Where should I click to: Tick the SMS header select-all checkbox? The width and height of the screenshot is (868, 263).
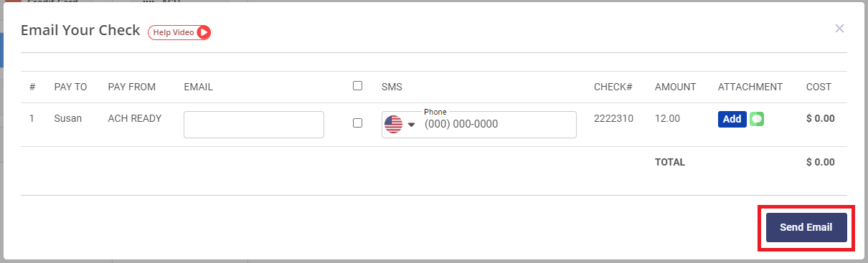click(357, 86)
